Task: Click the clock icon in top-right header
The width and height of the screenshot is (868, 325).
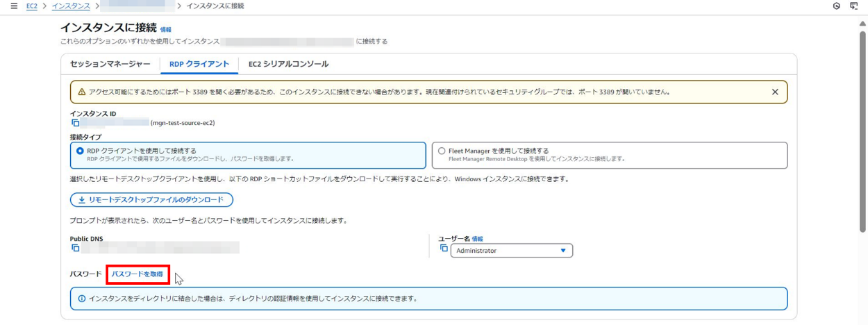Action: [836, 6]
